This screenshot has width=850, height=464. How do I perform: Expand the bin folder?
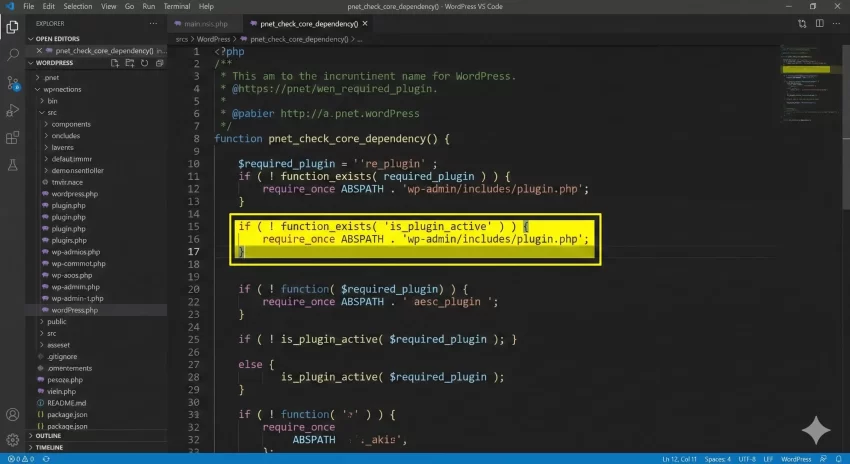tap(52, 101)
